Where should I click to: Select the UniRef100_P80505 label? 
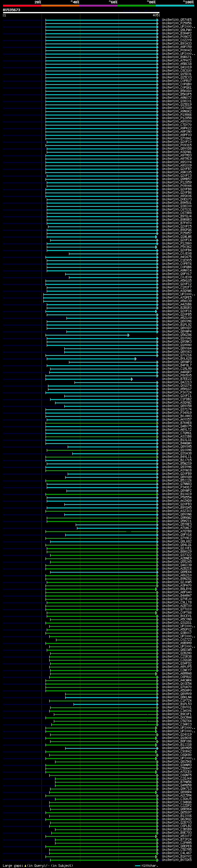click(177, 375)
